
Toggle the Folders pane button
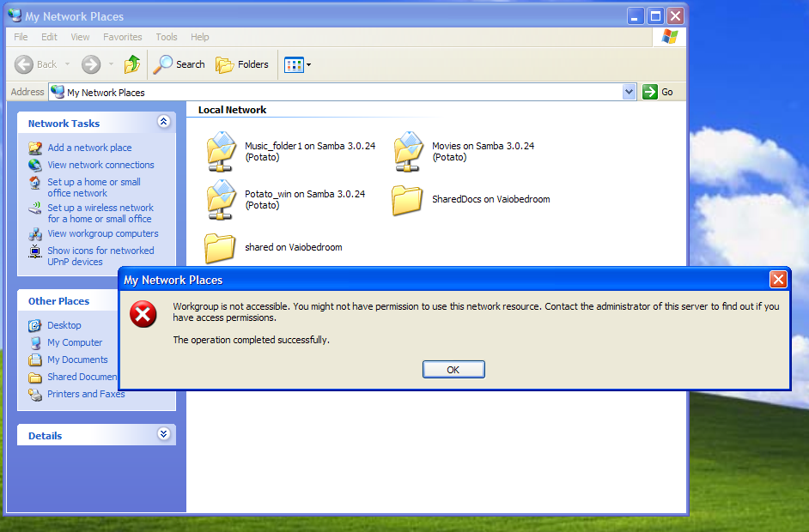point(242,64)
